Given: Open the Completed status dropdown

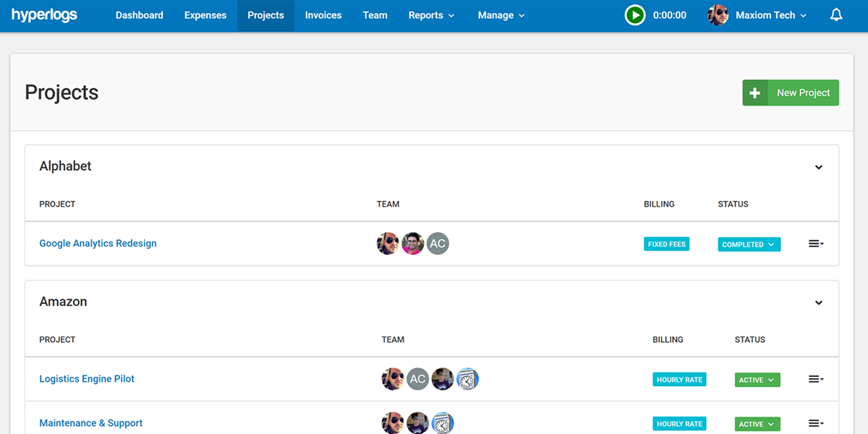Looking at the screenshot, I should point(749,244).
